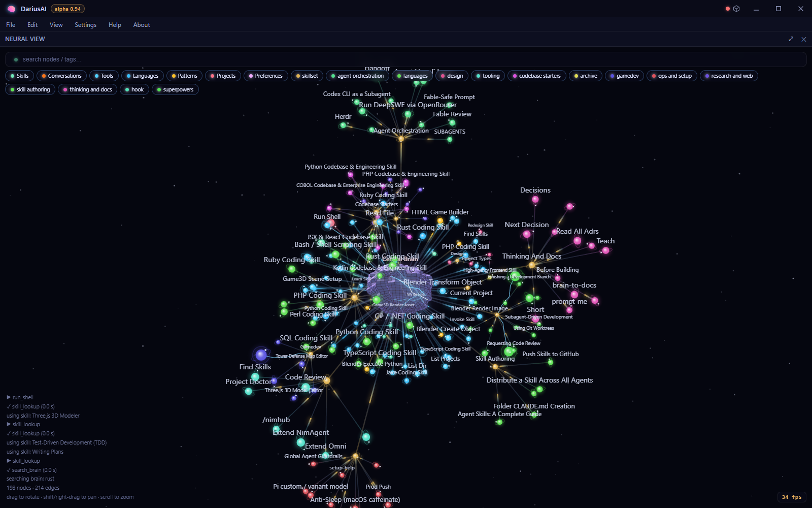Viewport: 812px width, 508px height.
Task: Select the Agent Orchestration hub node
Action: click(x=401, y=139)
